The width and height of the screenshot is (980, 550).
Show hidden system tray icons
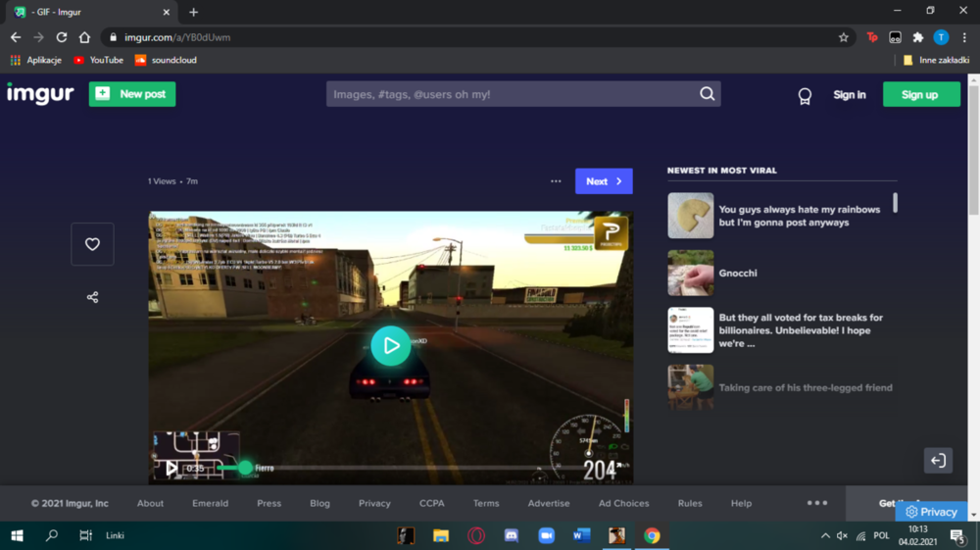click(x=825, y=535)
